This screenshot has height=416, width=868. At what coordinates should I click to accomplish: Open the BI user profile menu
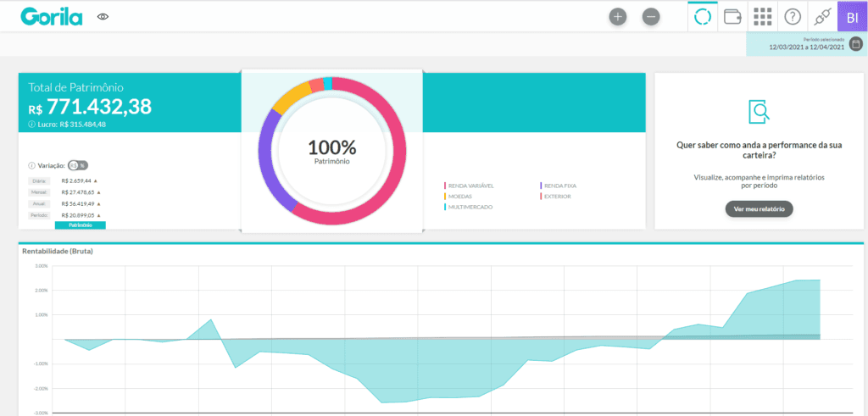coord(852,17)
